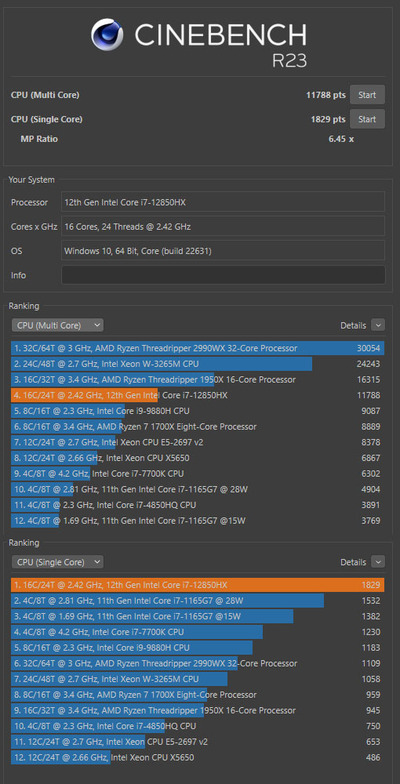Viewport: 400px width, 784px height.
Task: Select Multi Core row Xeon X5650 6867
Action: point(198,458)
